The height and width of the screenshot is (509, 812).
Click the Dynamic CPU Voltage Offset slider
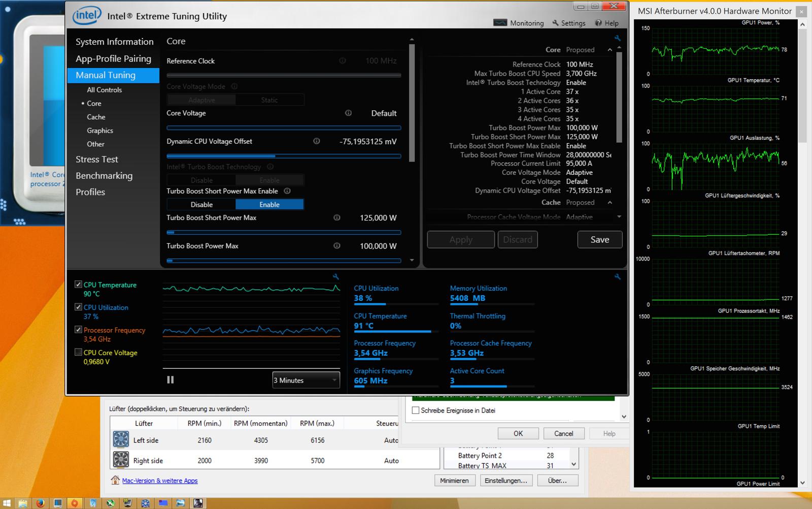[x=284, y=156]
